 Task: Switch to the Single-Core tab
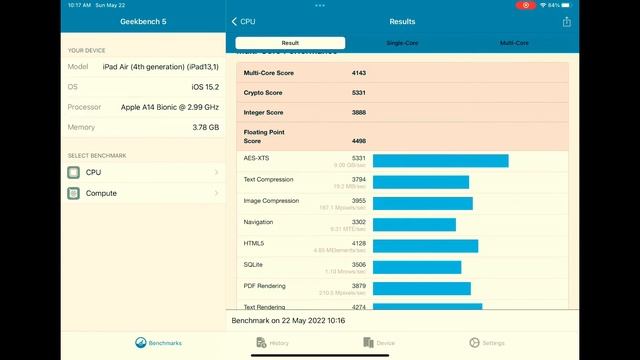[402, 43]
